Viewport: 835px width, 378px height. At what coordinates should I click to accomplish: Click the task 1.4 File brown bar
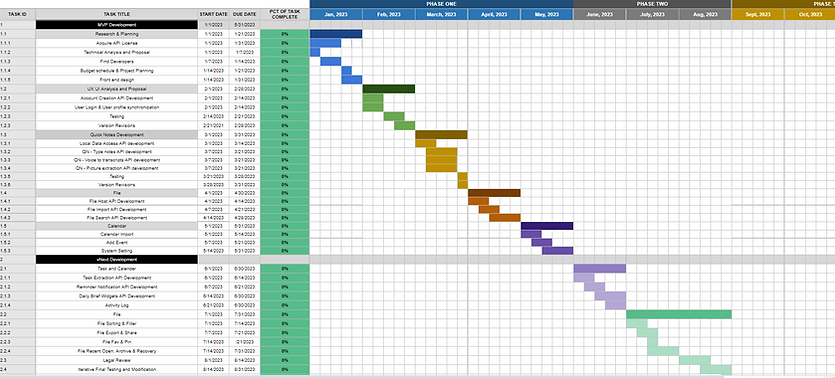click(494, 193)
